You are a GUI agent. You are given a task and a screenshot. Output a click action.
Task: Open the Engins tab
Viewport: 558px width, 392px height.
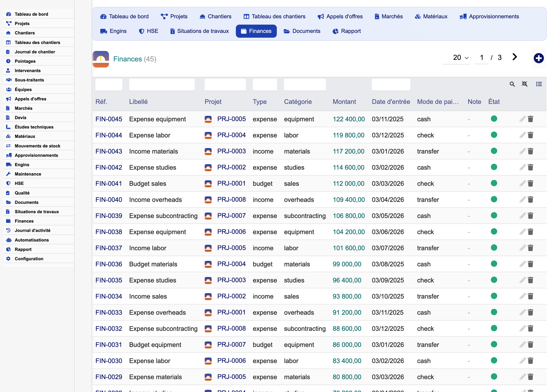[113, 31]
